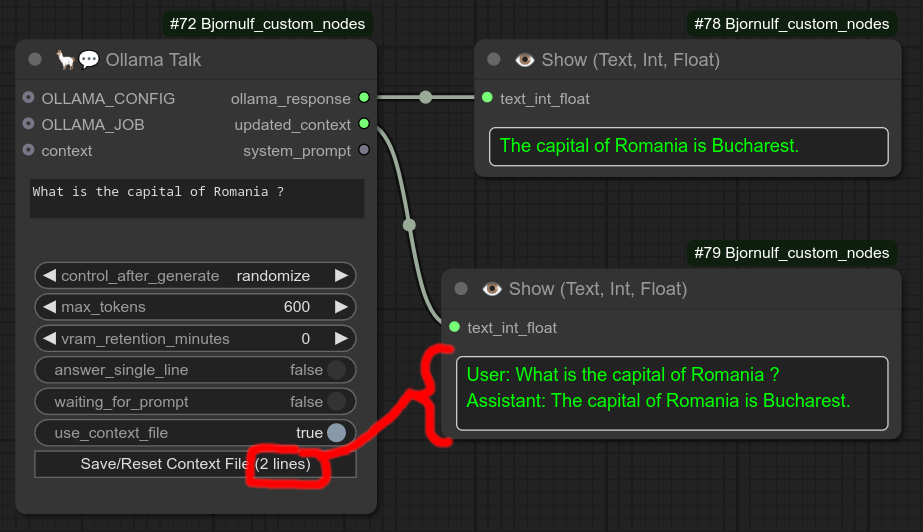Click the updated_context output socket
The width and height of the screenshot is (923, 532).
(364, 124)
